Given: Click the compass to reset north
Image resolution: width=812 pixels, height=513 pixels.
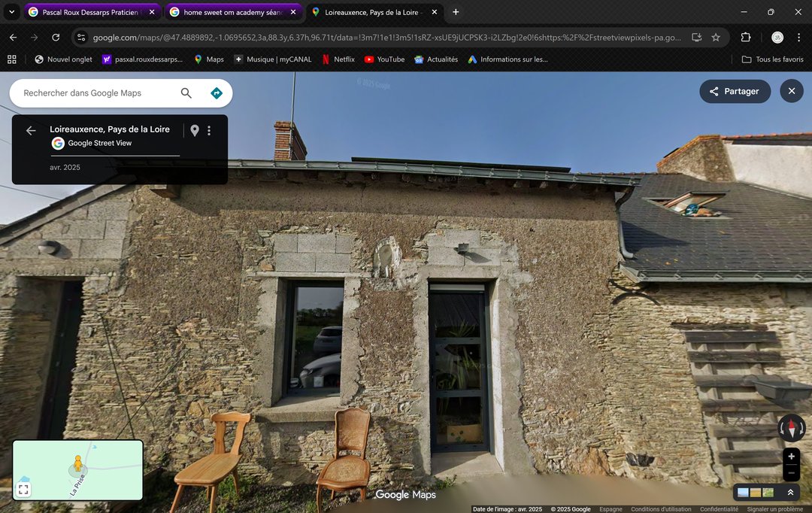Looking at the screenshot, I should [791, 429].
